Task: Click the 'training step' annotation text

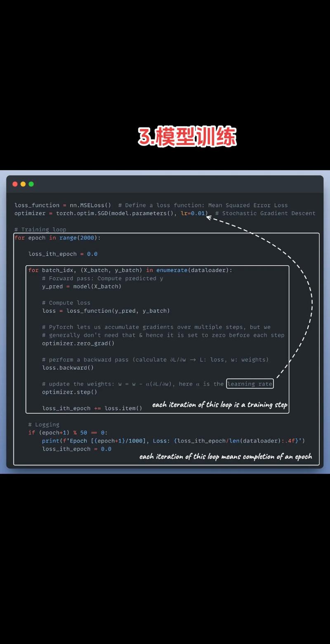Action: pos(219,405)
